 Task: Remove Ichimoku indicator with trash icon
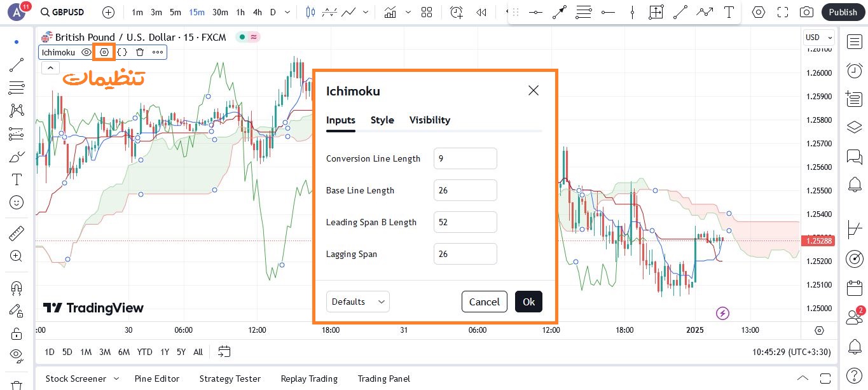click(x=140, y=52)
